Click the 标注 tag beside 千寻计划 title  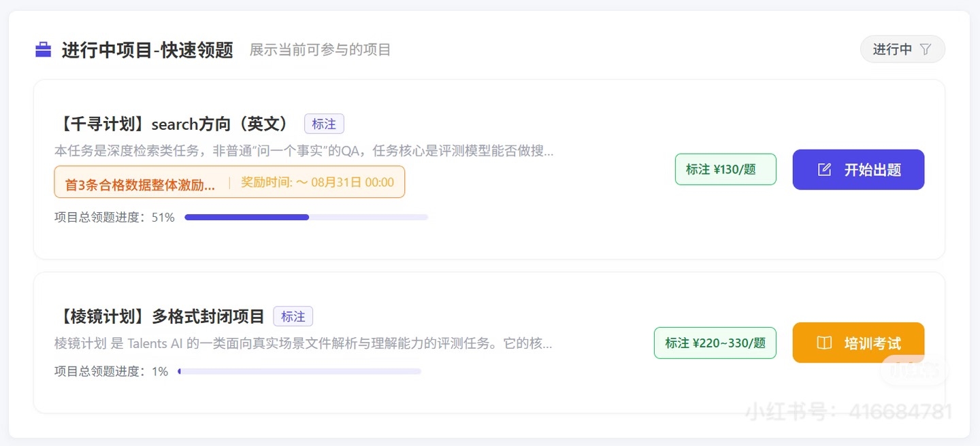click(x=324, y=124)
